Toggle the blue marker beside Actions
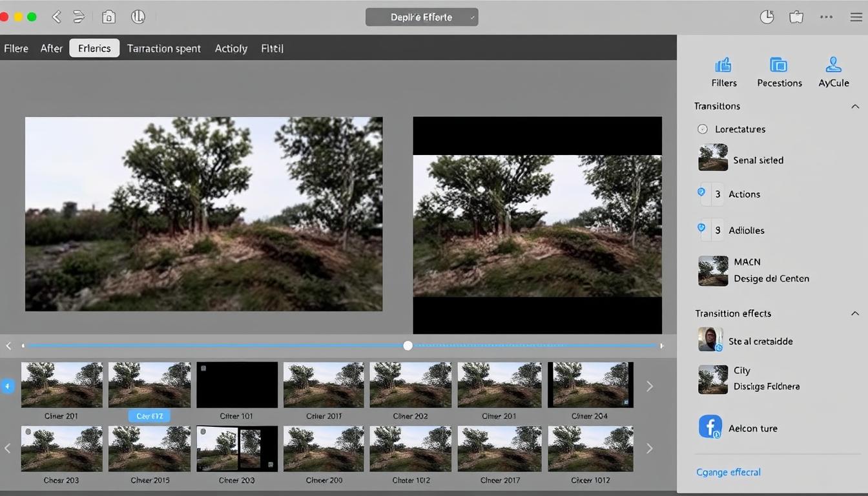 [701, 192]
